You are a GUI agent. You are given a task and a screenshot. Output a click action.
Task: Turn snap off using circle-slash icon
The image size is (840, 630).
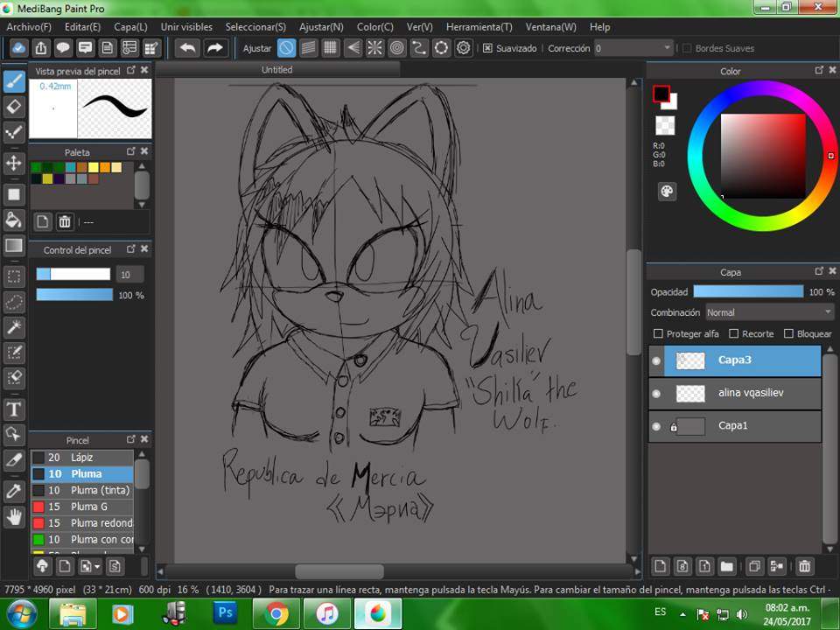(x=287, y=48)
